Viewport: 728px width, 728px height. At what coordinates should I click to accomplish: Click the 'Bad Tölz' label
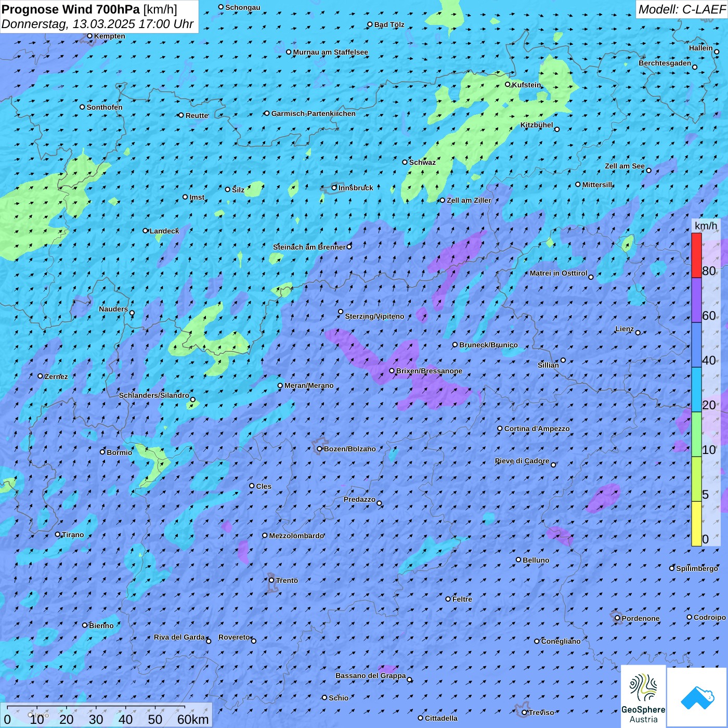coord(389,24)
